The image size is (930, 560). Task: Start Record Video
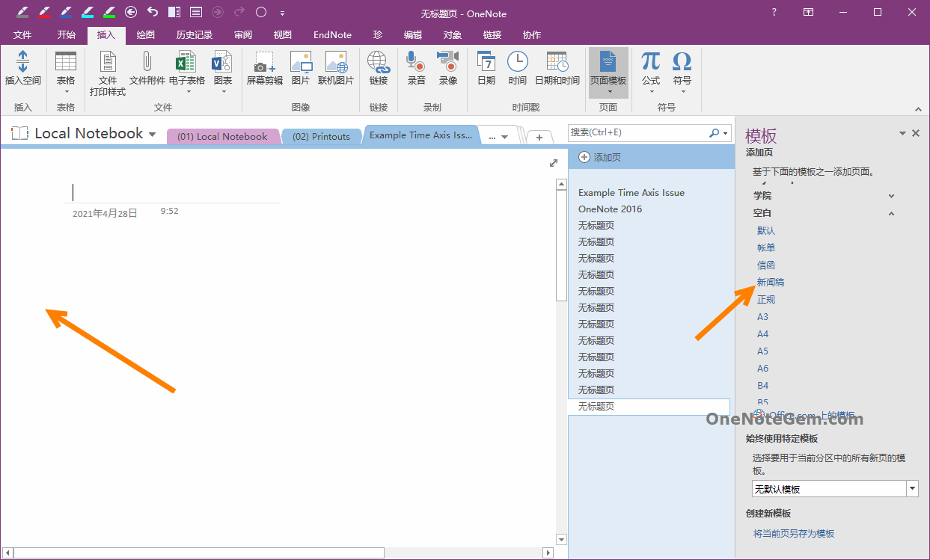tap(448, 62)
